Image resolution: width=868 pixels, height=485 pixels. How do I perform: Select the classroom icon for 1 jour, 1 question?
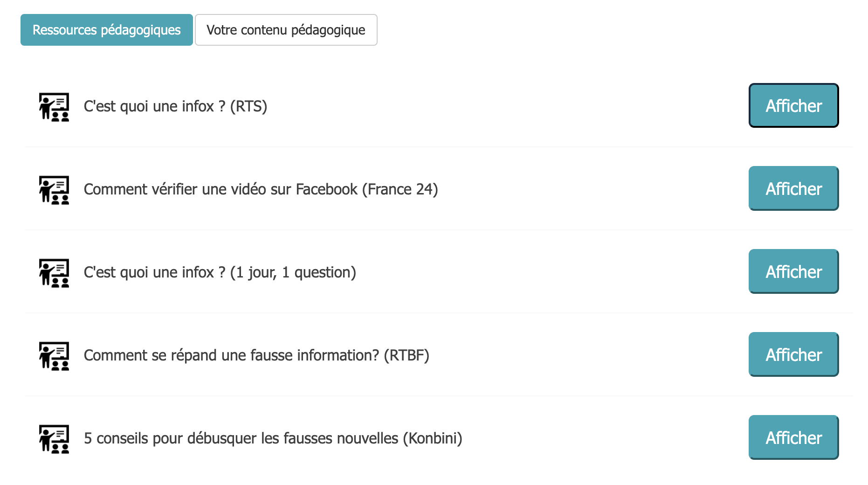[x=54, y=273]
